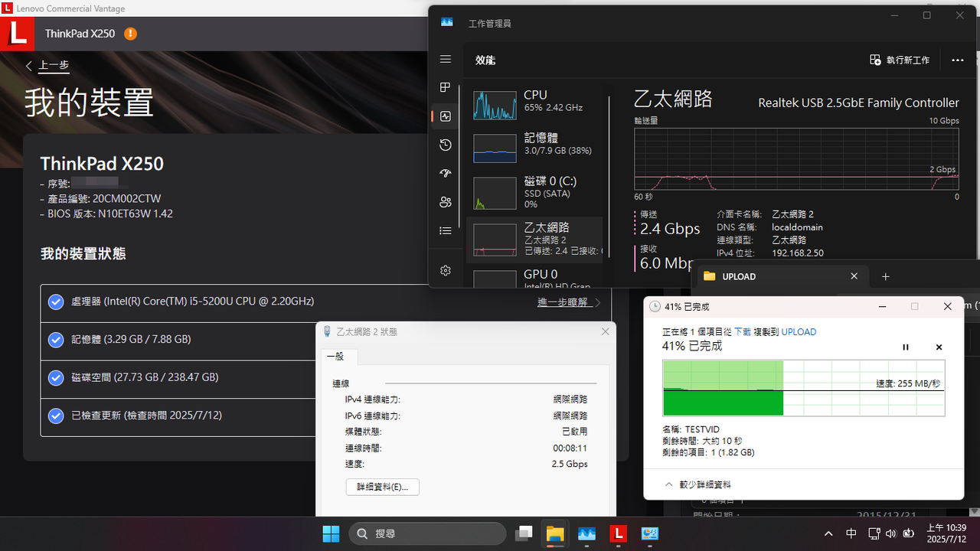Screen dimensions: 980x551
Task: Add a new File Explorer tab
Action: point(886,276)
